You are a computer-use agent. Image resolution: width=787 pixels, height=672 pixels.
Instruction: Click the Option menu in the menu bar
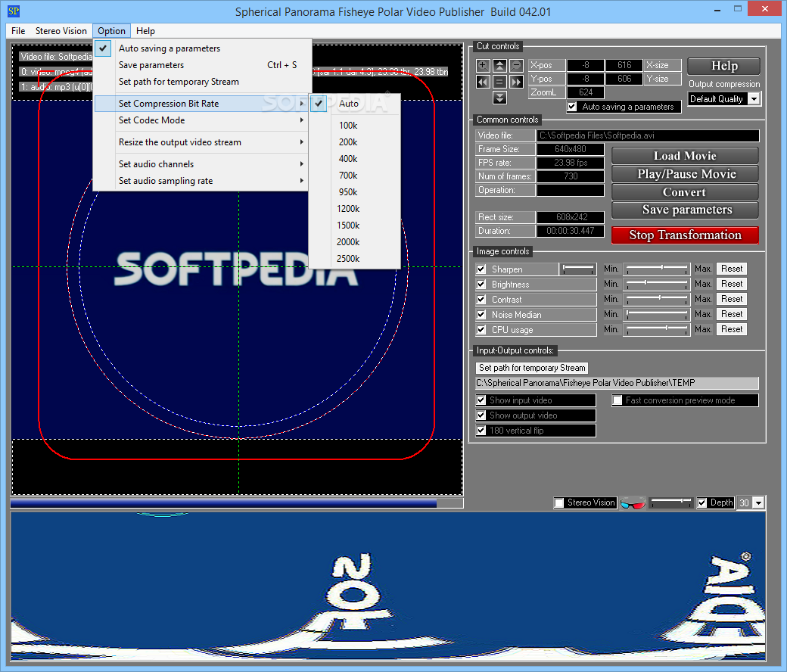111,30
